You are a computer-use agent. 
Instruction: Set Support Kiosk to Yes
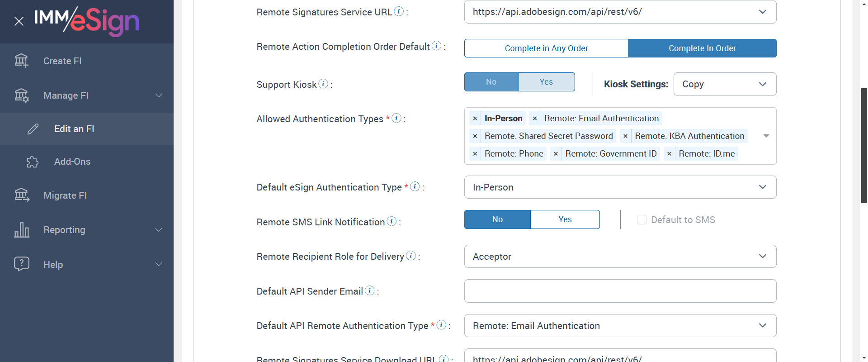pos(546,82)
